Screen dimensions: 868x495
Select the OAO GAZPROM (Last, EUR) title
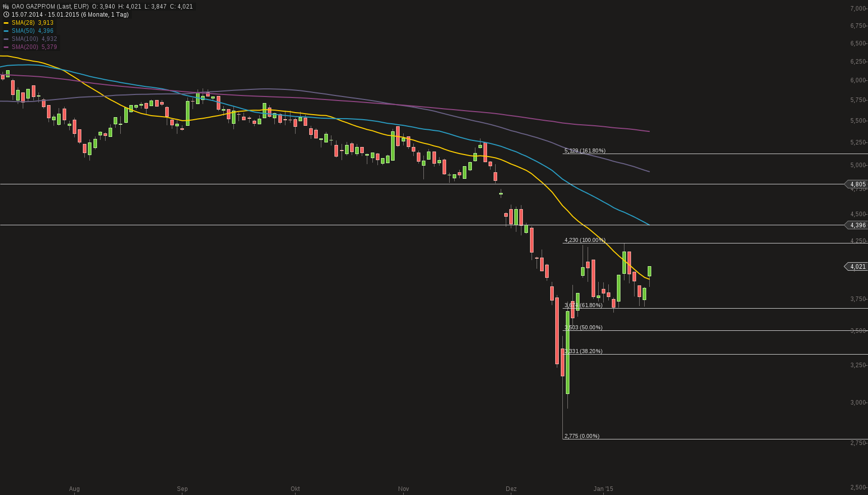point(50,7)
